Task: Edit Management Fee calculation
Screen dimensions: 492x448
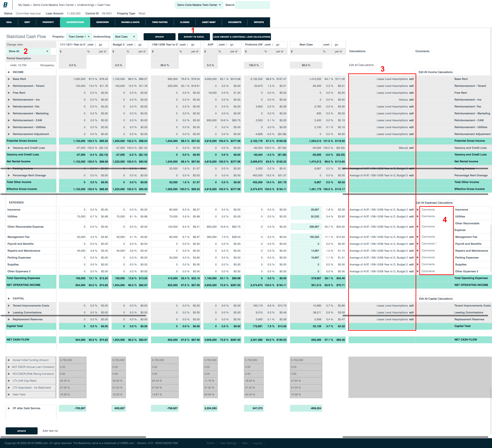Action: click(411, 237)
